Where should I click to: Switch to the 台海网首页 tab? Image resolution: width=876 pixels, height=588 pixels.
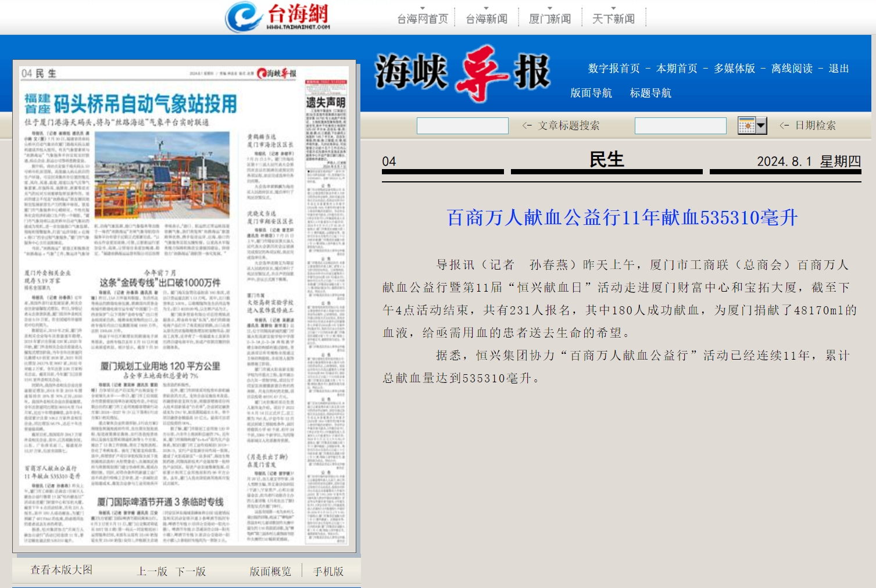click(x=421, y=18)
